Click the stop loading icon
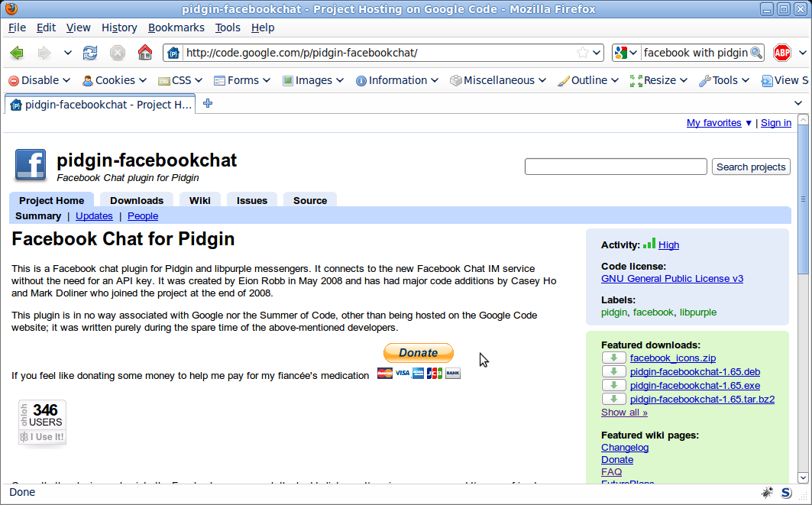812x505 pixels. (118, 52)
